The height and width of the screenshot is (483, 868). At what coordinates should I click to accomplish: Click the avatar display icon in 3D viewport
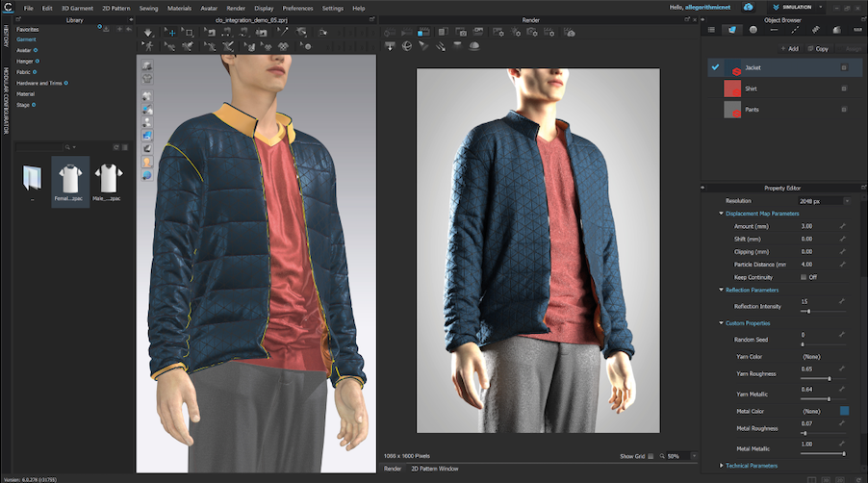(147, 163)
